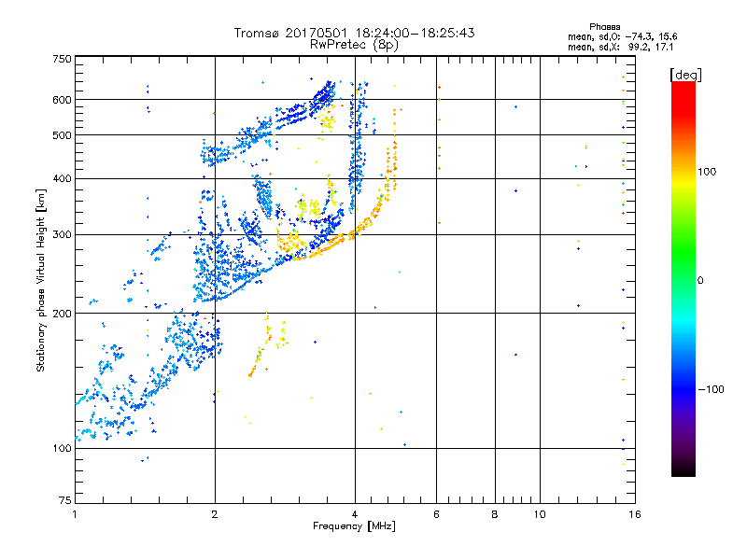Click the y-axis tick label '100'
This screenshot has width=747, height=560.
tap(62, 449)
